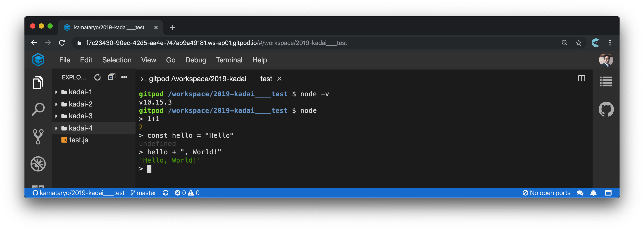Open the Help menu
Image resolution: width=644 pixels, height=230 pixels.
[x=259, y=60]
